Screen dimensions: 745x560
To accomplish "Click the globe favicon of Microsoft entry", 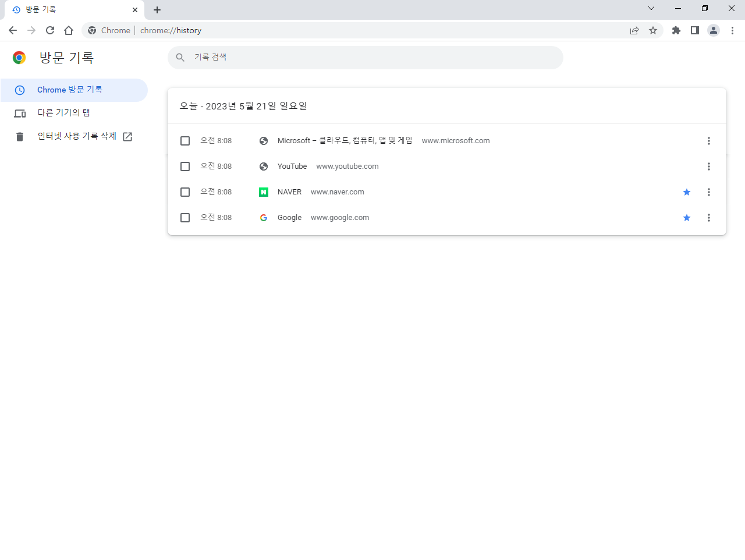I will [x=264, y=141].
